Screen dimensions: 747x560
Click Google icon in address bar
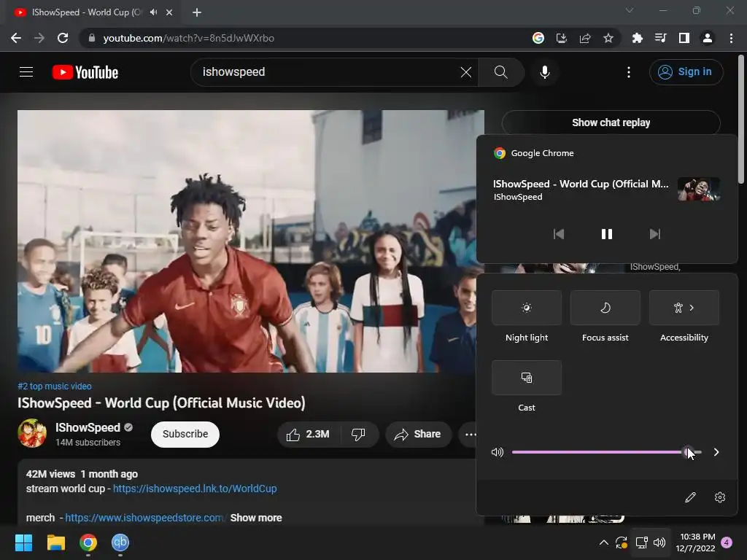(538, 38)
